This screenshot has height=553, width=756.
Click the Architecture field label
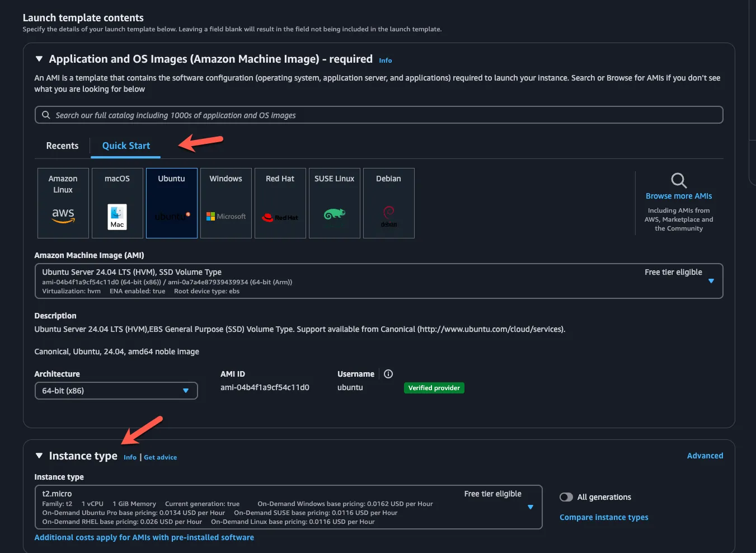point(57,374)
